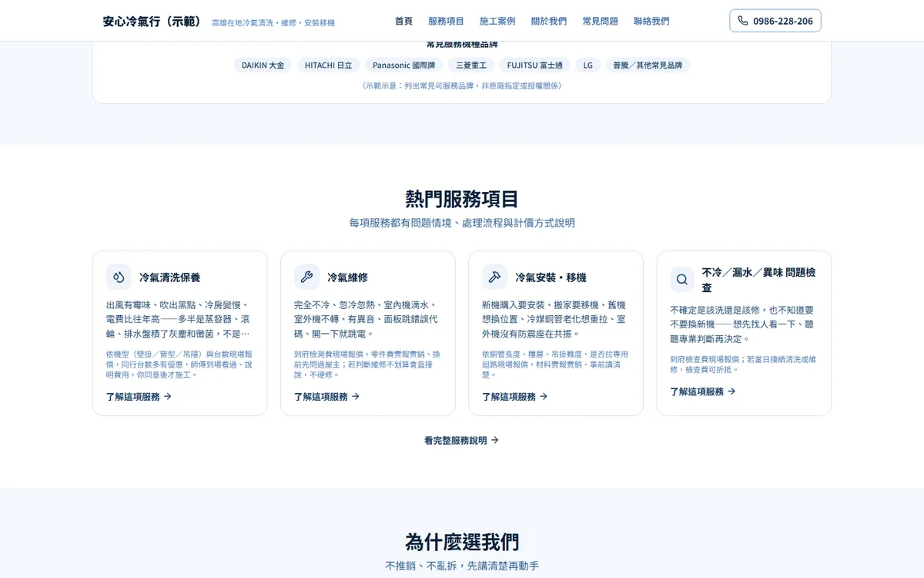Viewport: 924px width, 578px height.
Task: Click the 冷氣安裝・移機 card title
Action: point(551,277)
